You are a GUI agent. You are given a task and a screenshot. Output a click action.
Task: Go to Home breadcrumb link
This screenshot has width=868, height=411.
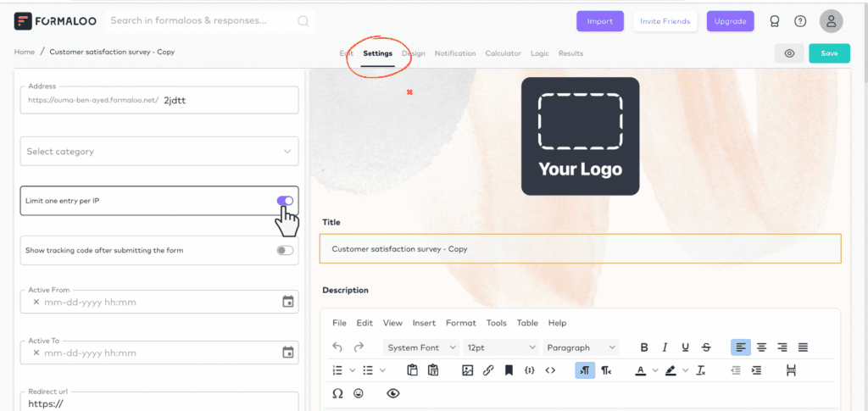[x=25, y=52]
